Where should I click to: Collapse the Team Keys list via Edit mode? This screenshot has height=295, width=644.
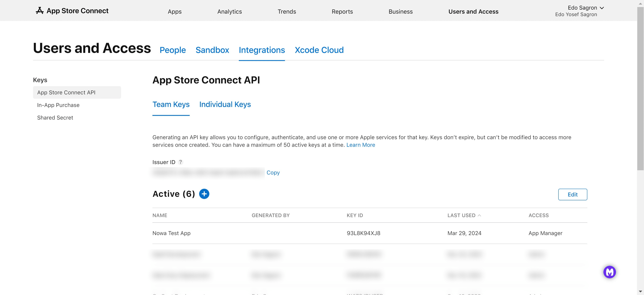573,194
